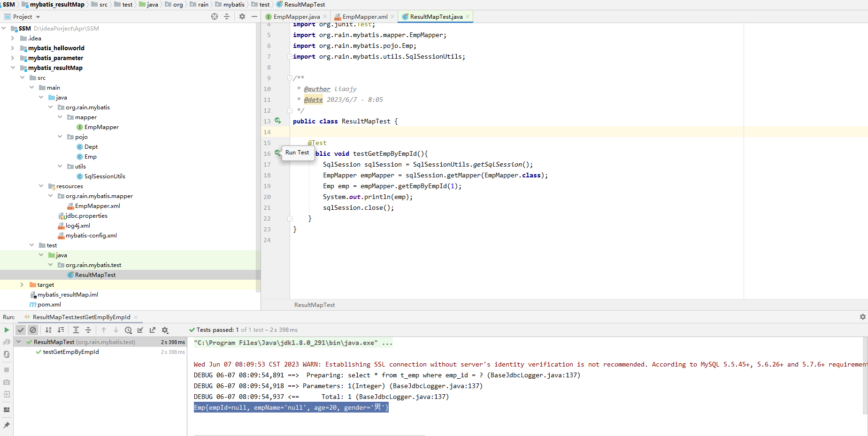The height and width of the screenshot is (436, 868).
Task: Export test results icon
Action: (x=153, y=330)
